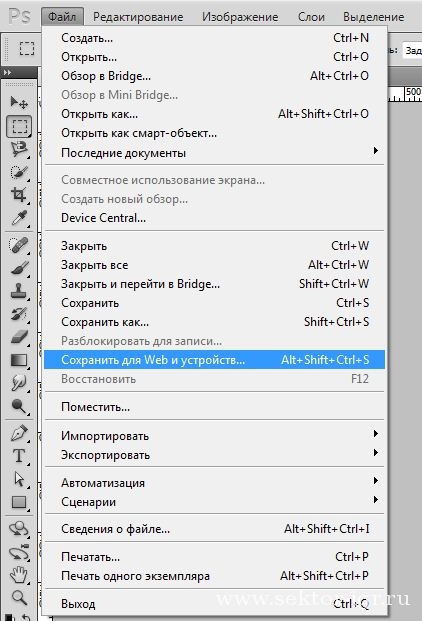422x621 pixels.
Task: Select the Crop tool
Action: click(19, 194)
